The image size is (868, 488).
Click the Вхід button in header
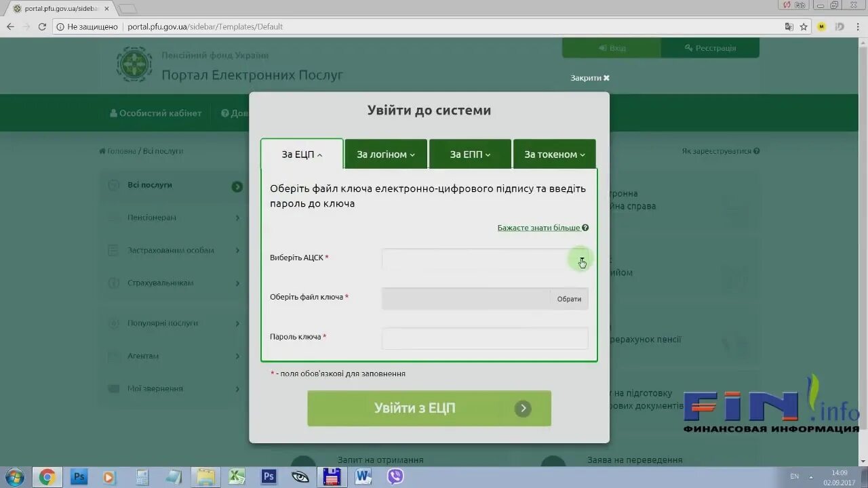(x=612, y=48)
